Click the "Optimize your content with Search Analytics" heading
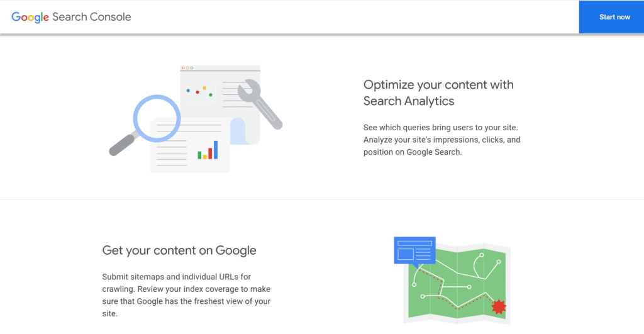 click(438, 92)
